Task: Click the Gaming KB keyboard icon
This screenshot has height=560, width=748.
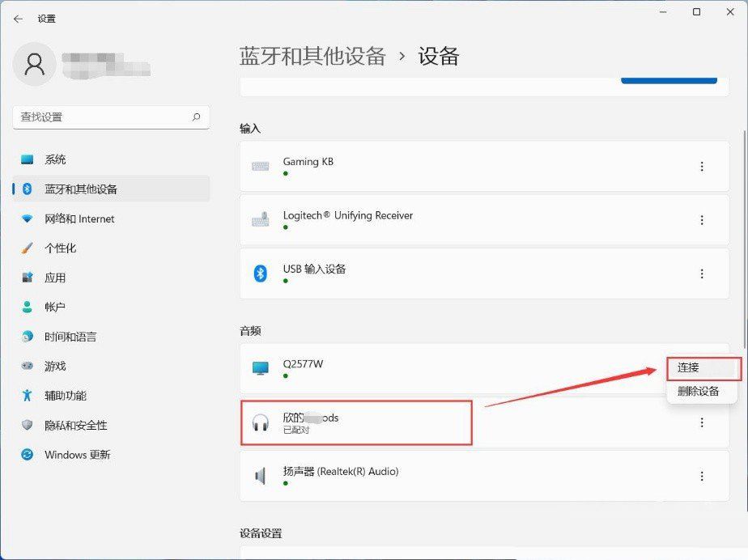Action: click(x=261, y=167)
